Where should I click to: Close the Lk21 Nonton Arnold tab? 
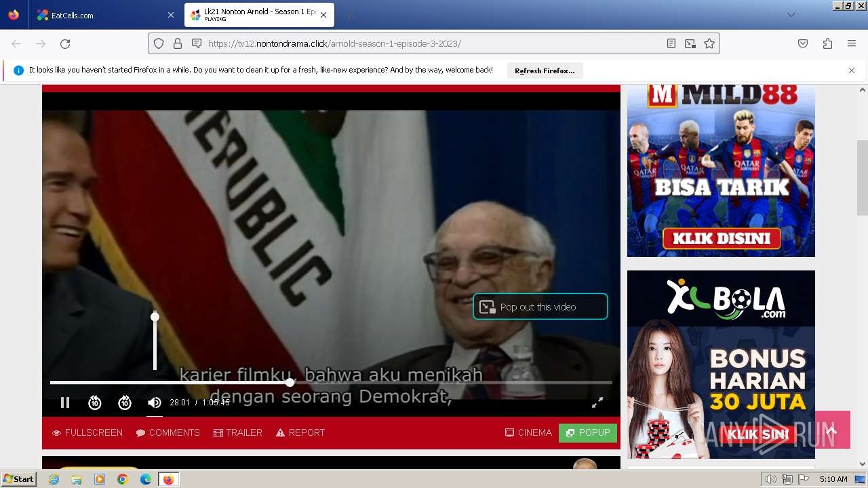click(323, 15)
